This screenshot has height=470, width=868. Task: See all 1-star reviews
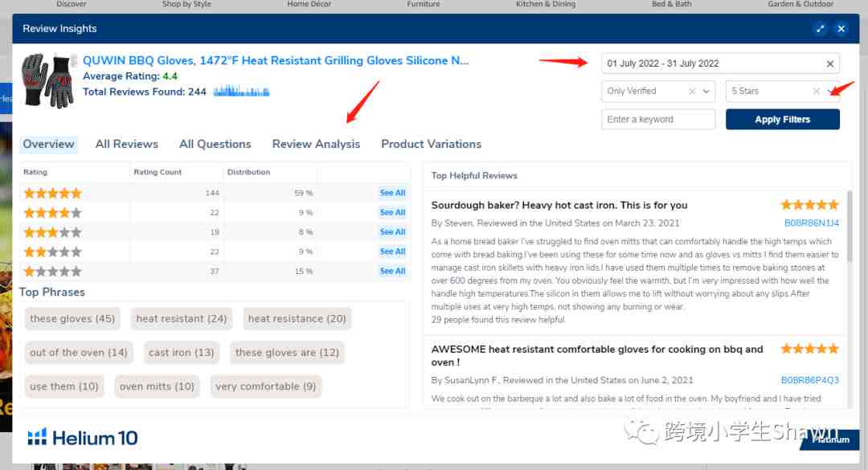[392, 271]
